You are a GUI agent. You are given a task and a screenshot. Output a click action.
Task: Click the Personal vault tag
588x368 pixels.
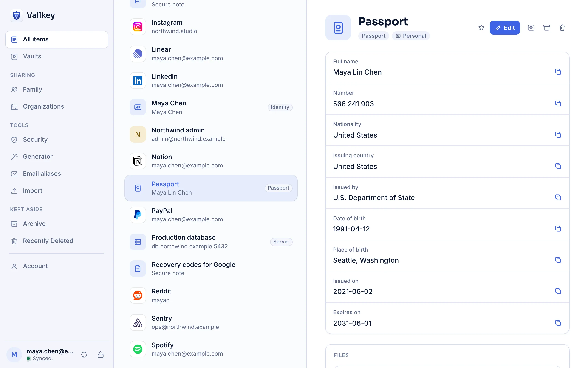(x=411, y=36)
